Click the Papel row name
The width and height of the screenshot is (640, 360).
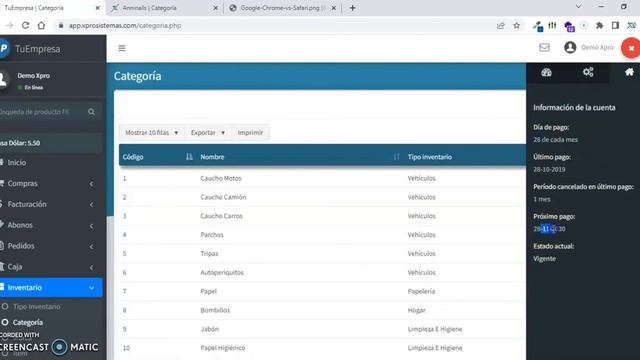coord(209,291)
